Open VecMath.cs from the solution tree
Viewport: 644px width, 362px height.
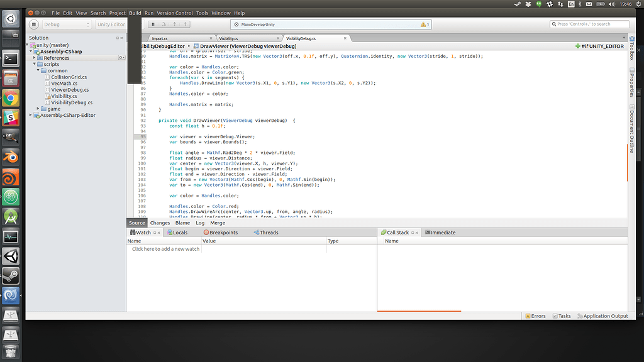[64, 83]
